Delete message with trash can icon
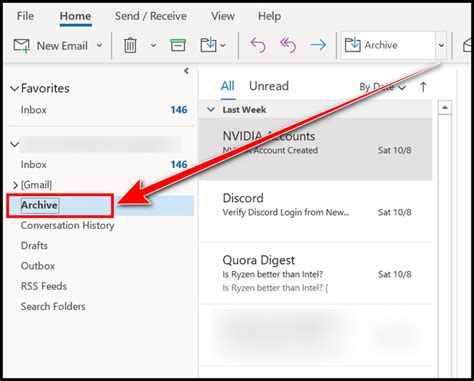This screenshot has width=474, height=381. (130, 45)
